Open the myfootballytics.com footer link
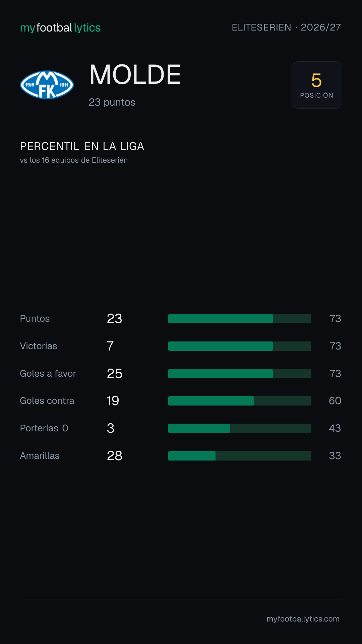Viewport: 362px width, 644px height. [303, 619]
